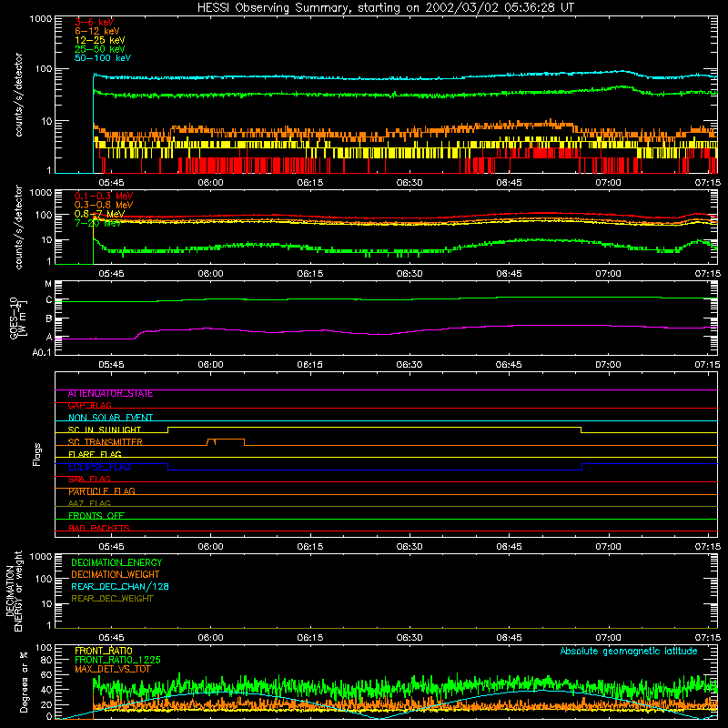The width and height of the screenshot is (728, 728).
Task: Click the REAR_DEC_WEIGHT legend label
Action: coord(112,599)
